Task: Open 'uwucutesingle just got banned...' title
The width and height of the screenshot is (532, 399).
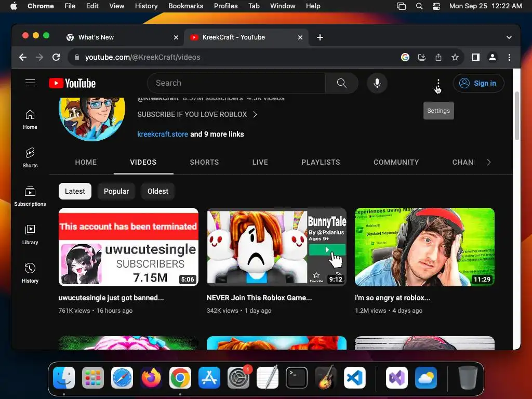Action: click(x=111, y=298)
